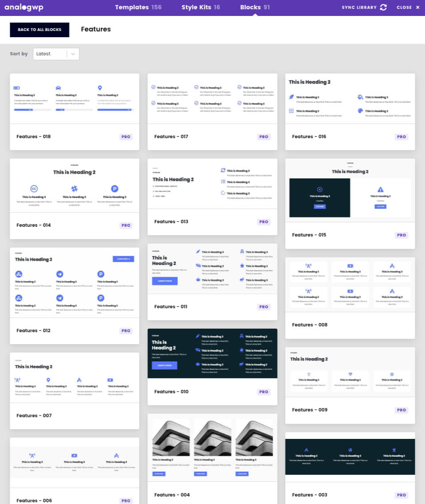Click the PRO badge on Features – 013
425x504 pixels.
[264, 221]
